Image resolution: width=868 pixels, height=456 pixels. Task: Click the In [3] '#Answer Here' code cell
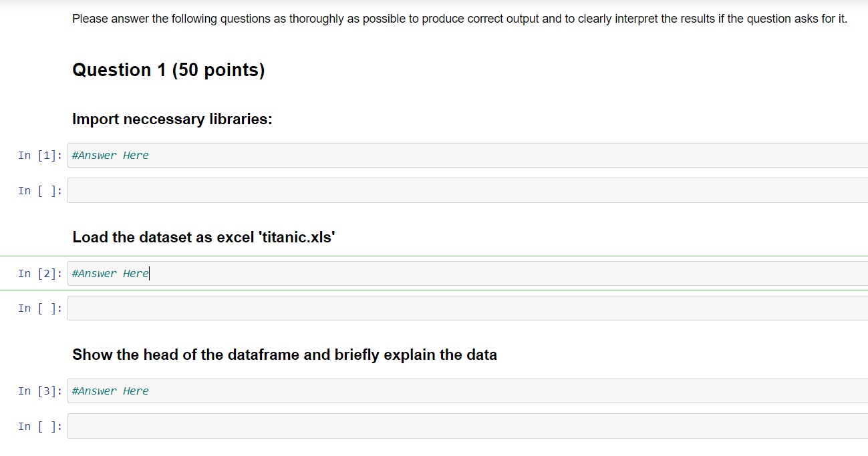point(468,391)
